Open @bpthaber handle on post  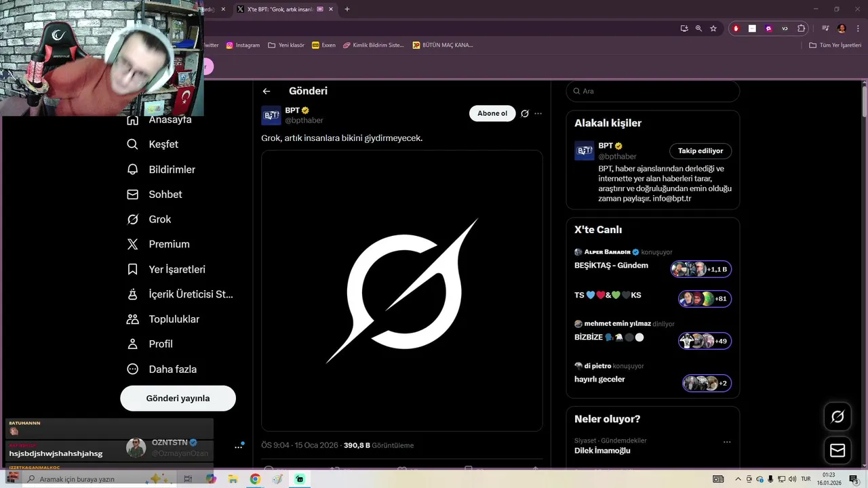304,120
